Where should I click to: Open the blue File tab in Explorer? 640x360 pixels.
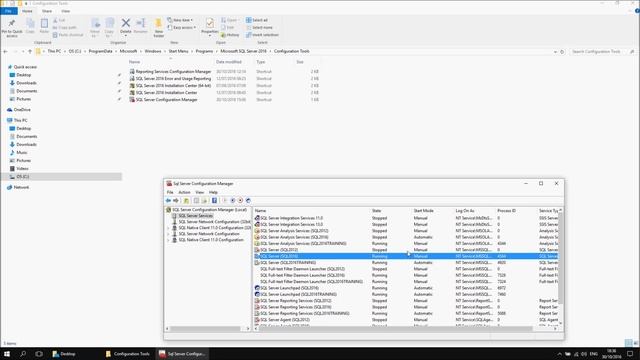[9, 11]
